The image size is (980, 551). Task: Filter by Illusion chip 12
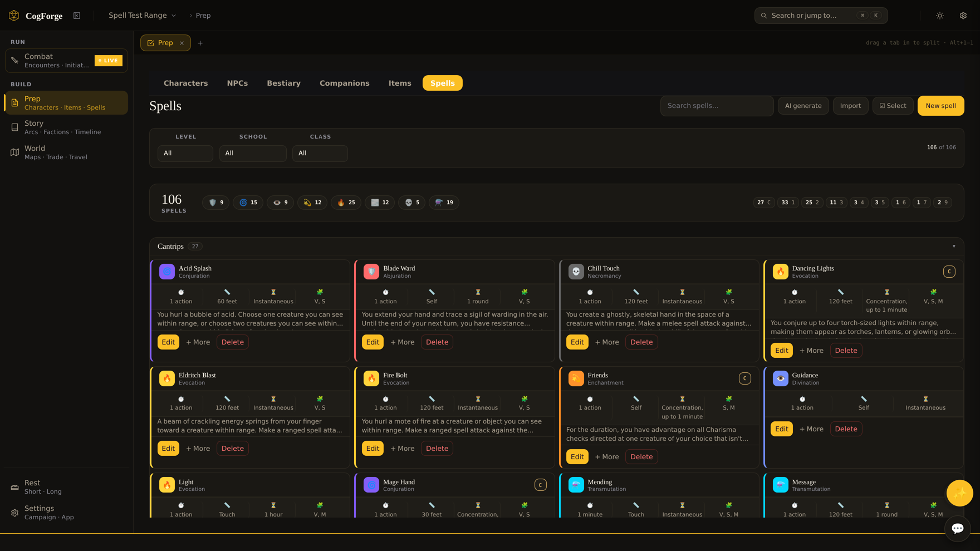380,203
